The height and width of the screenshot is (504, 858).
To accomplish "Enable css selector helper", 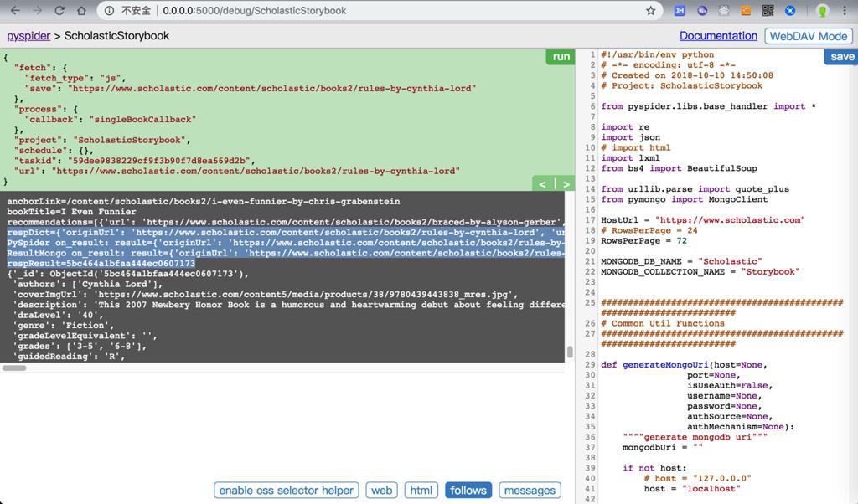I will pos(287,491).
